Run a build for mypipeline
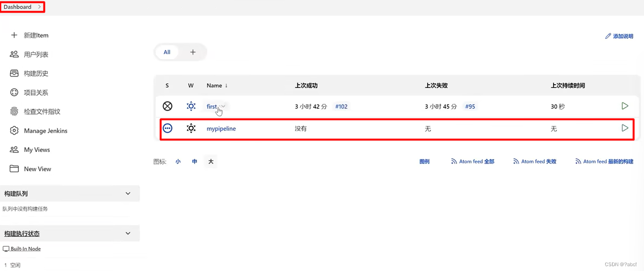 coord(625,128)
